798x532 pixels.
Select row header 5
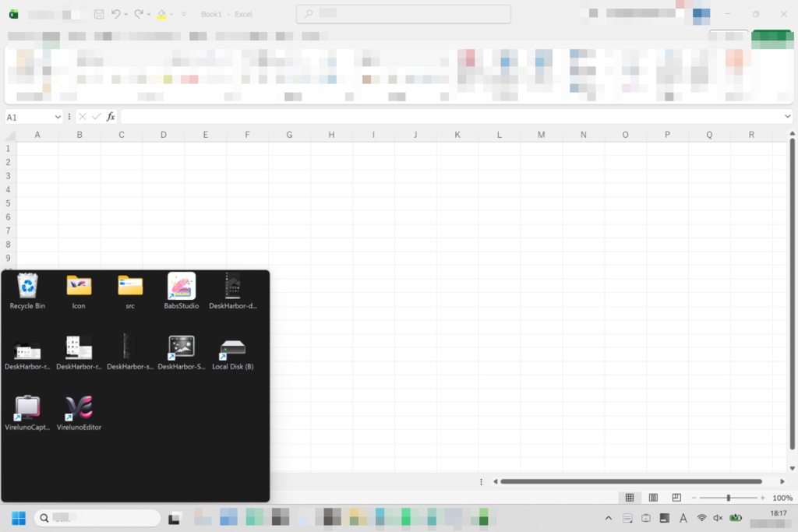(8, 203)
